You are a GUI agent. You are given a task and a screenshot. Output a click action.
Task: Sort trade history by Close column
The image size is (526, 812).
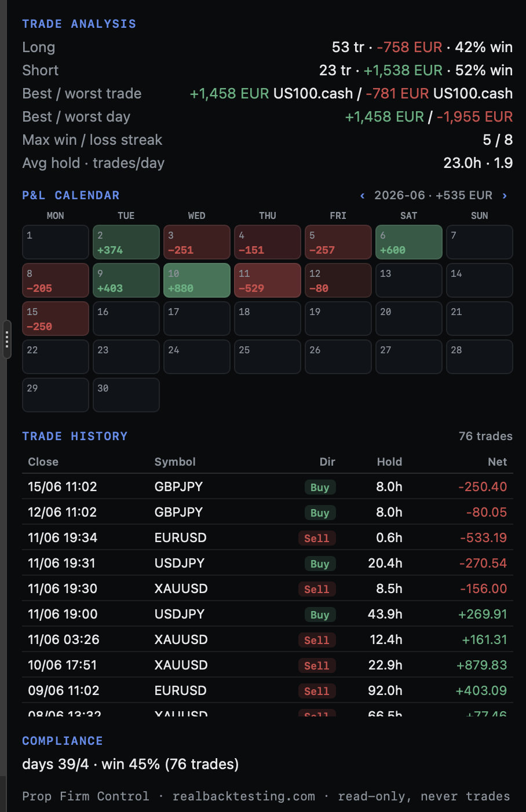coord(43,462)
